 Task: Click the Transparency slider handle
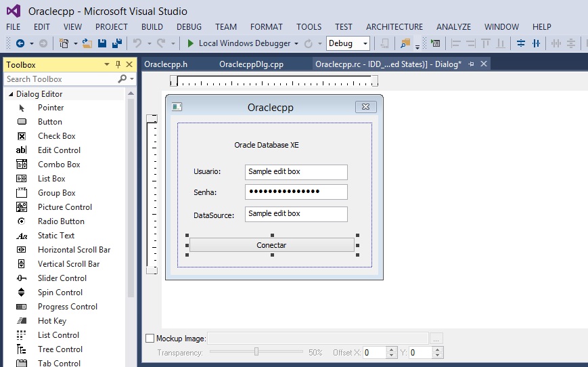tap(256, 352)
